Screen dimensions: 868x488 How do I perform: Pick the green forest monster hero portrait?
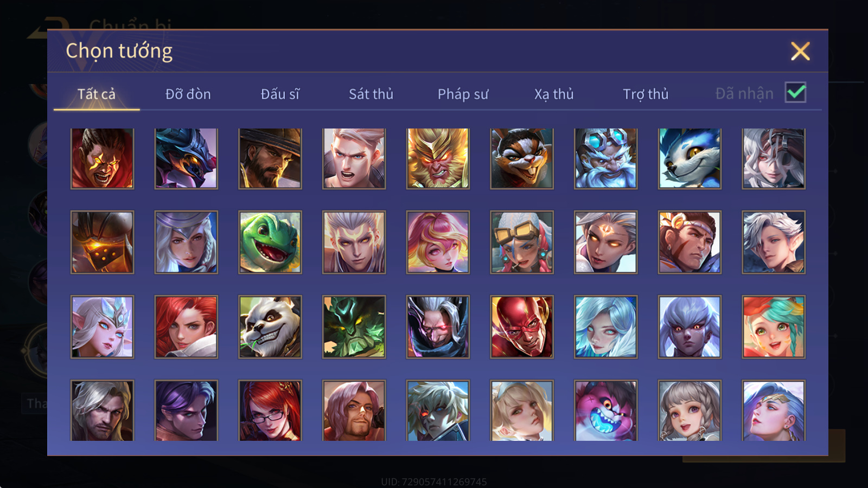(x=354, y=327)
